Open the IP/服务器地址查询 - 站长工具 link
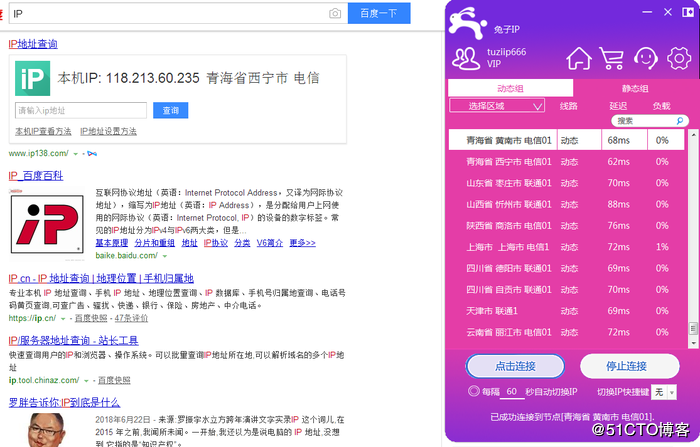Image resolution: width=700 pixels, height=447 pixels. coord(73,341)
